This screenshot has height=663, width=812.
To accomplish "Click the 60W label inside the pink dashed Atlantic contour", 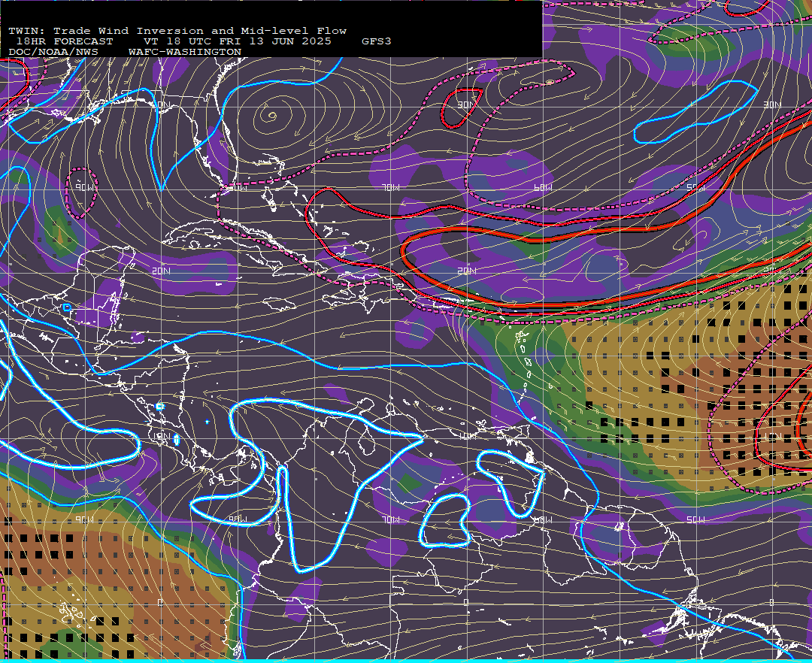I will coord(543,187).
